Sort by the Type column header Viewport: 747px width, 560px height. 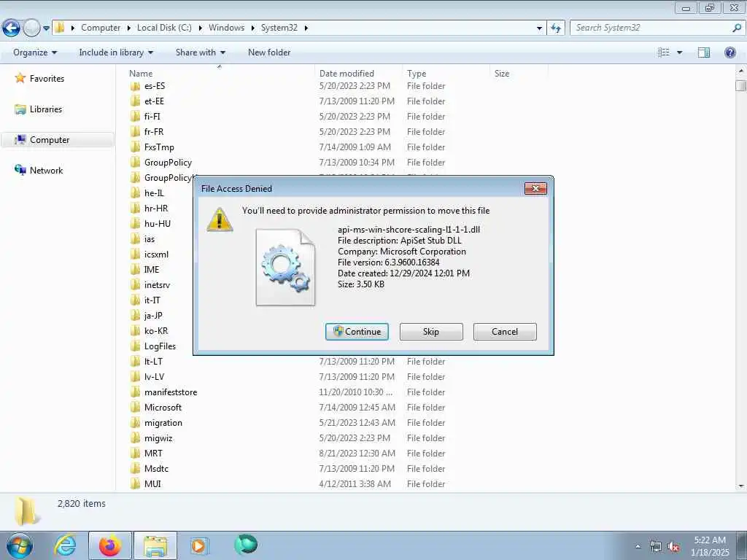(417, 74)
